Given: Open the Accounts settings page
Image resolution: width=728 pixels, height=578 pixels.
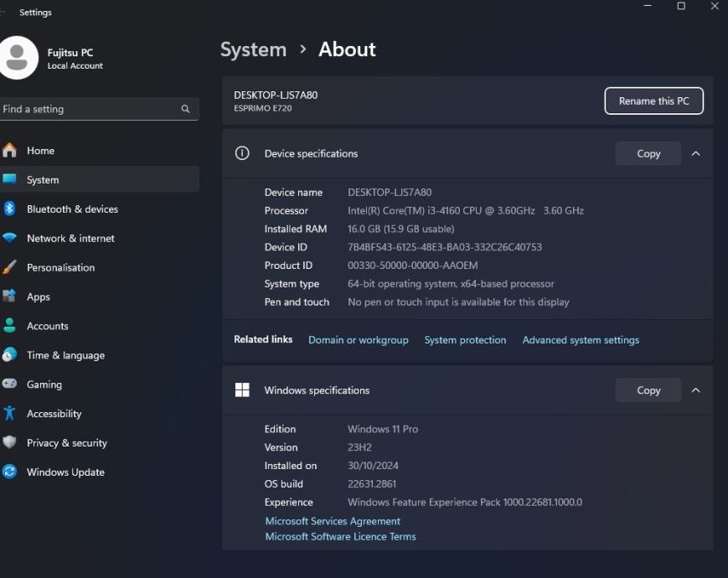Looking at the screenshot, I should (x=48, y=326).
